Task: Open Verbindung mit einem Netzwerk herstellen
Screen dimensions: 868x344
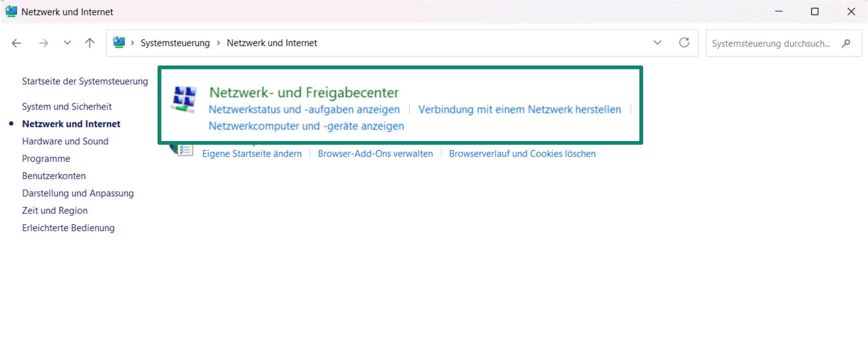Action: point(519,109)
